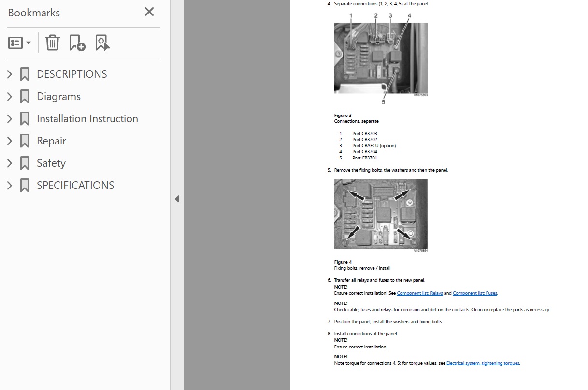This screenshot has height=390, width=588.
Task: Click the add new bookmark icon
Action: pyautogui.click(x=77, y=43)
